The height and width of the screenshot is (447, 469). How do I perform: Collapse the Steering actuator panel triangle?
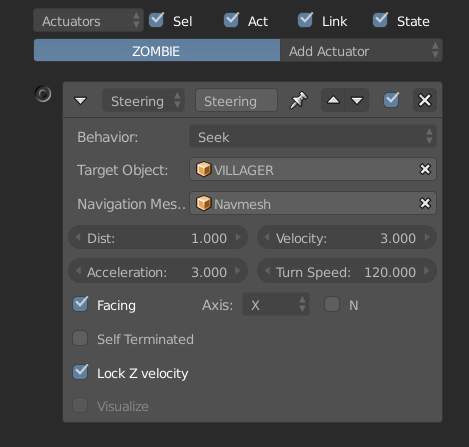coord(80,100)
